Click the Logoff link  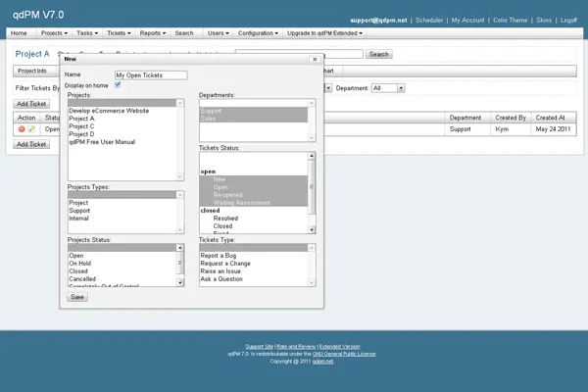(568, 20)
